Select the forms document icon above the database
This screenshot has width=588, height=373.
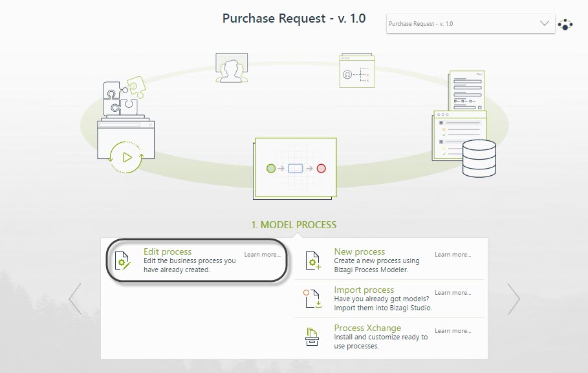point(467,91)
